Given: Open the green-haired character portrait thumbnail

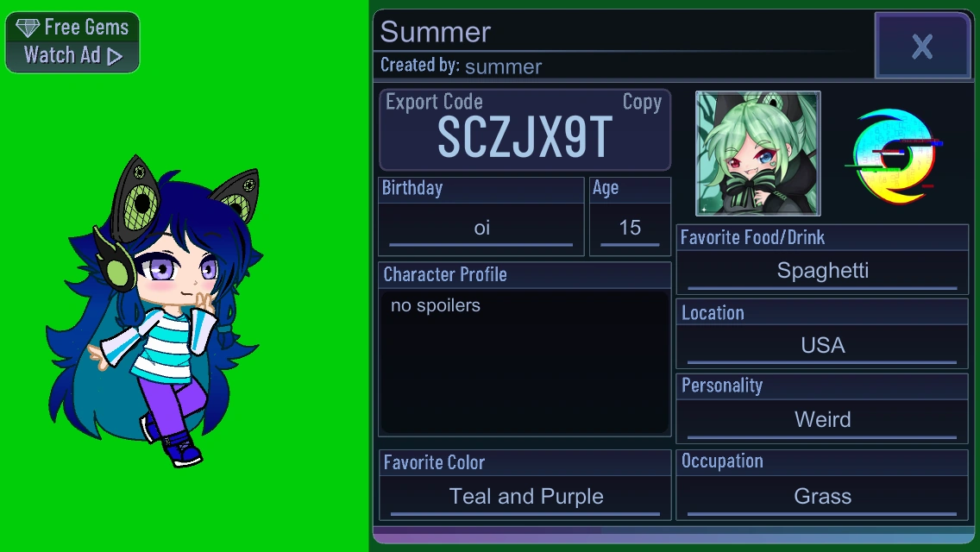Looking at the screenshot, I should coord(758,154).
